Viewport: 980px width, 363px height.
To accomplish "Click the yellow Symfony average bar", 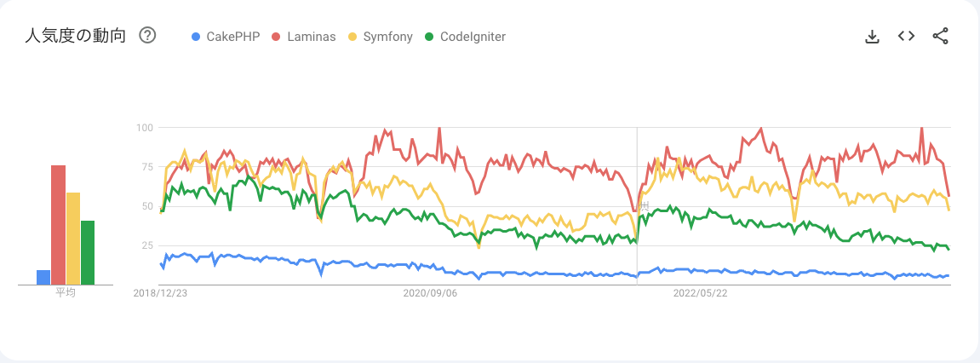I will (x=73, y=239).
